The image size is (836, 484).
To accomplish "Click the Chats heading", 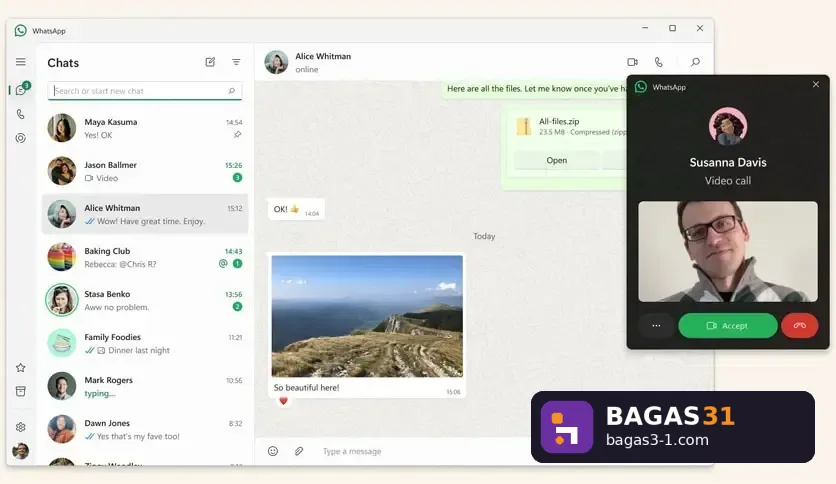I will click(63, 63).
